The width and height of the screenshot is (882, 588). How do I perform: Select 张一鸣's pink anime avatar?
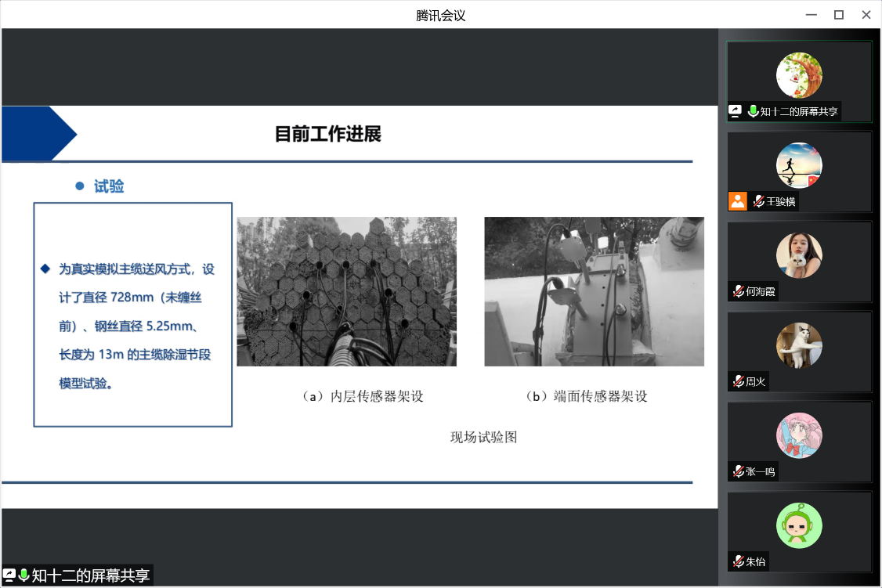(x=799, y=435)
